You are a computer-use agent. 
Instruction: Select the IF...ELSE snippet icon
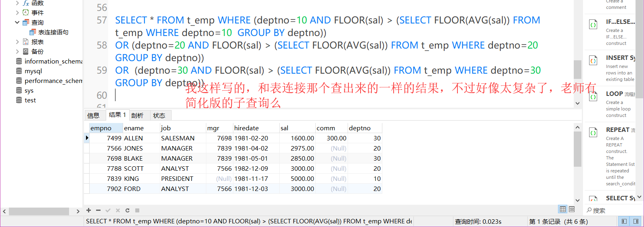593,25
